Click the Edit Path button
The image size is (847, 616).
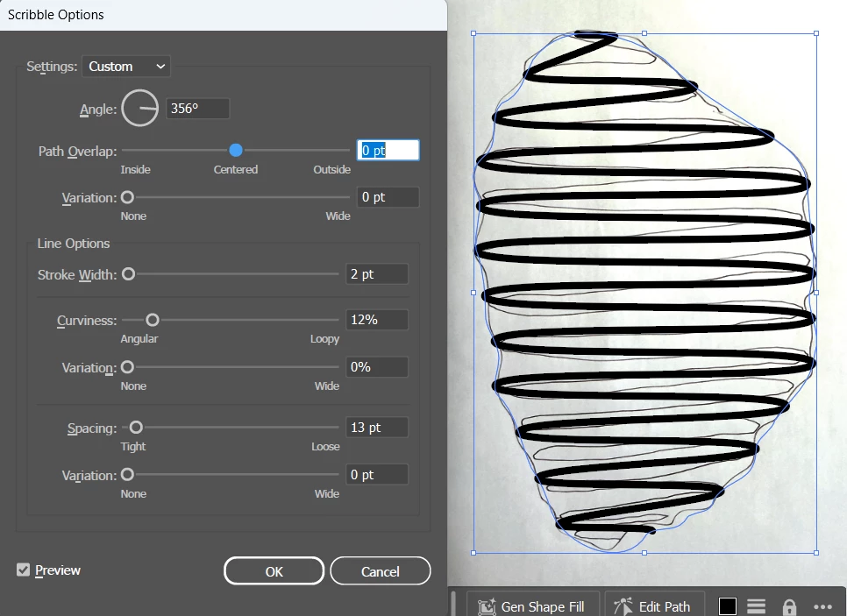coord(654,605)
